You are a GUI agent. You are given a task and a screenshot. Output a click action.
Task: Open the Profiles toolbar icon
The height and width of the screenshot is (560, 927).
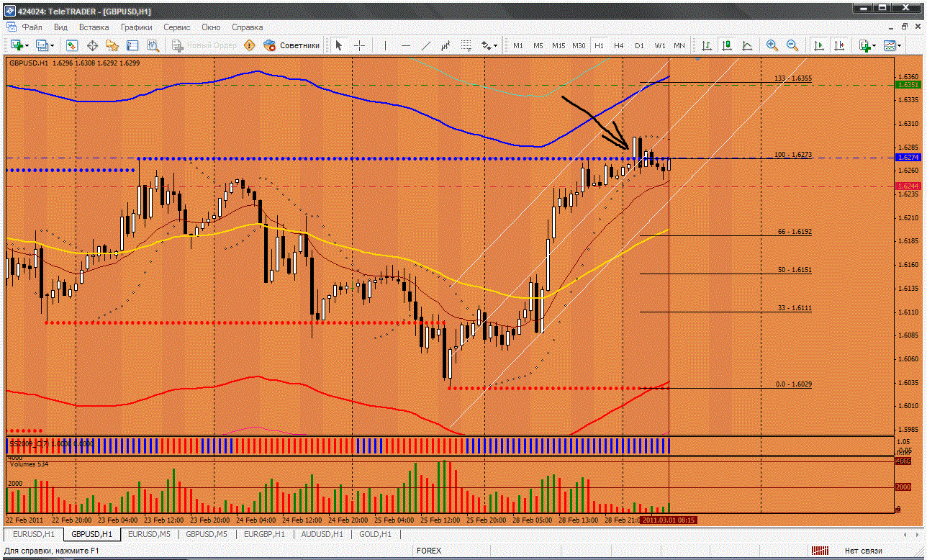click(x=42, y=45)
